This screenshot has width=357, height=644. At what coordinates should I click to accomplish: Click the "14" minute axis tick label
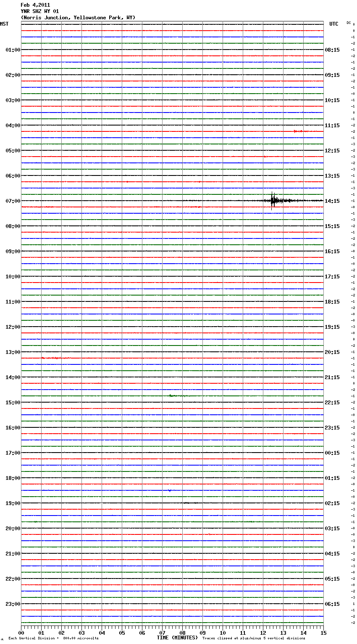pyautogui.click(x=303, y=633)
